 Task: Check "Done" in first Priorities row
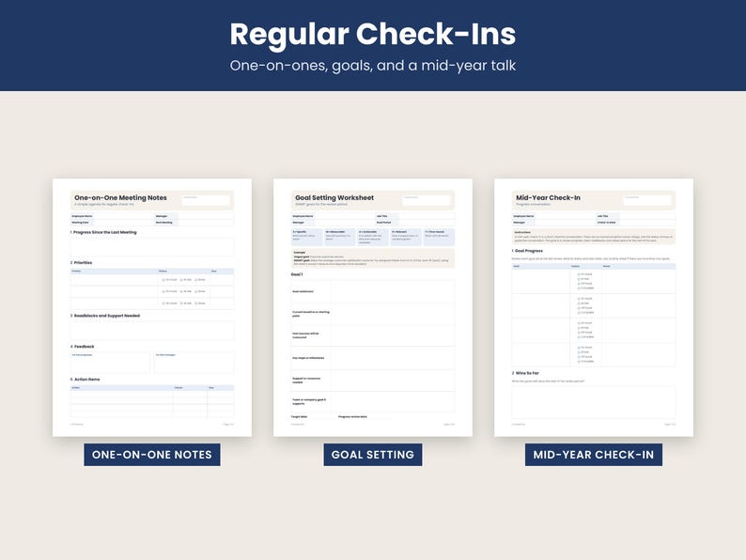196,280
